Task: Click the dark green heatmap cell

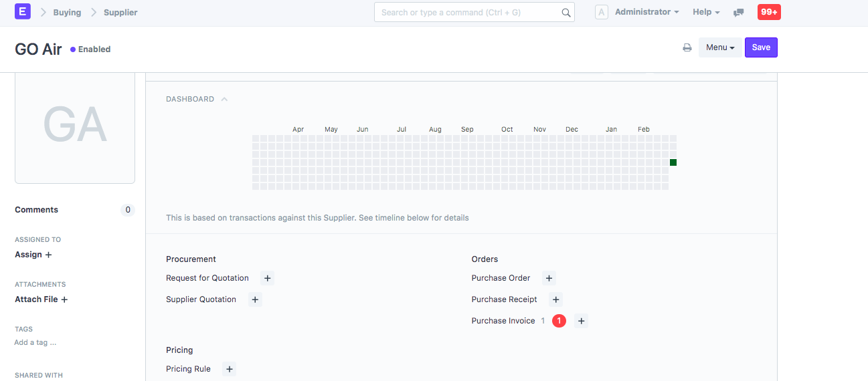Action: 673,162
